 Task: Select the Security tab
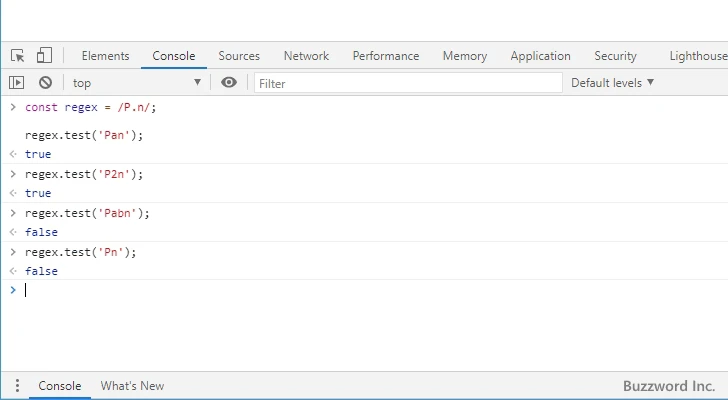click(x=615, y=56)
